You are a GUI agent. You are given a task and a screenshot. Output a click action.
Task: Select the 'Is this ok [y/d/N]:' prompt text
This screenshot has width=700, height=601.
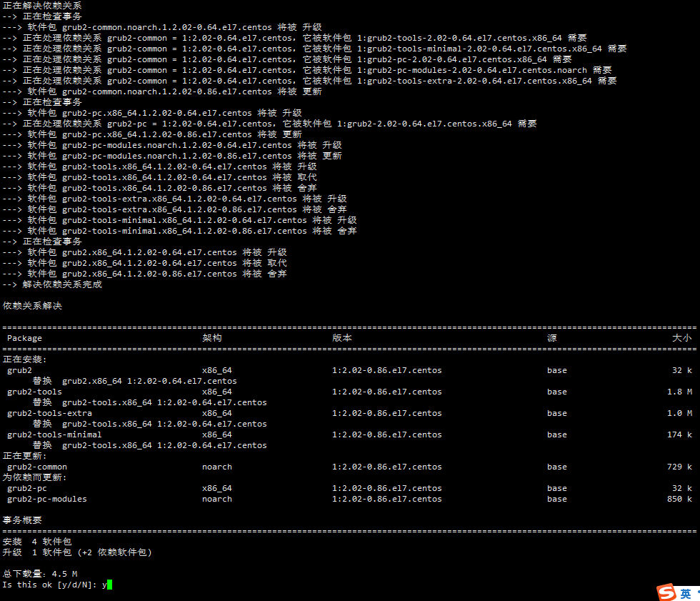[x=50, y=585]
